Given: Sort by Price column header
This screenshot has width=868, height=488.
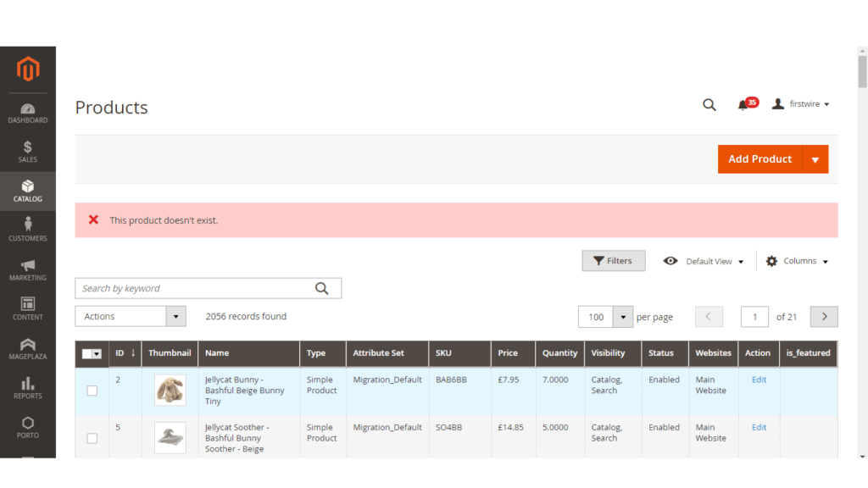Looking at the screenshot, I should pos(513,353).
